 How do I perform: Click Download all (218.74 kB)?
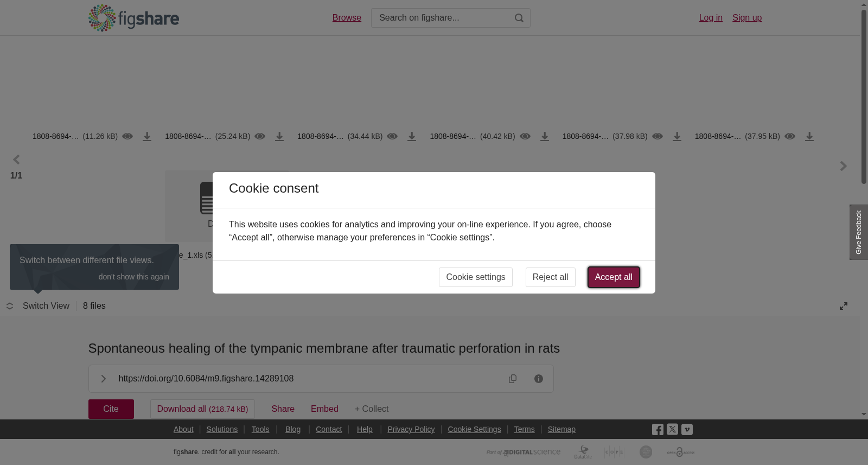(202, 409)
